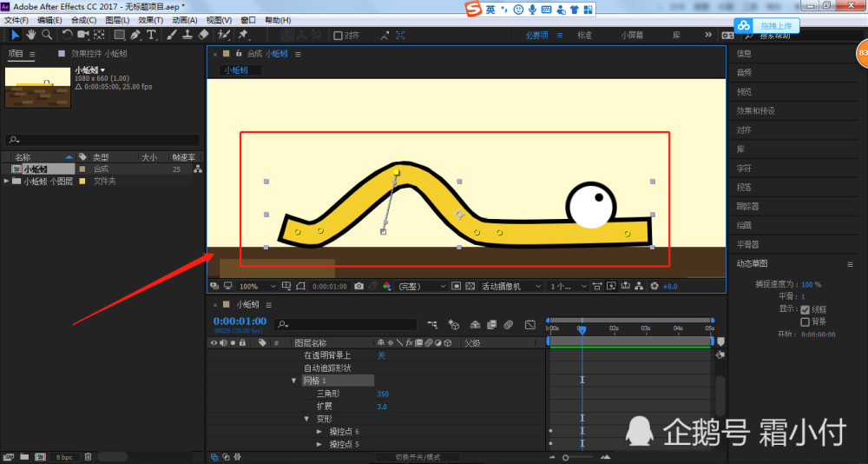Select the Roto Brush tool

[x=224, y=35]
